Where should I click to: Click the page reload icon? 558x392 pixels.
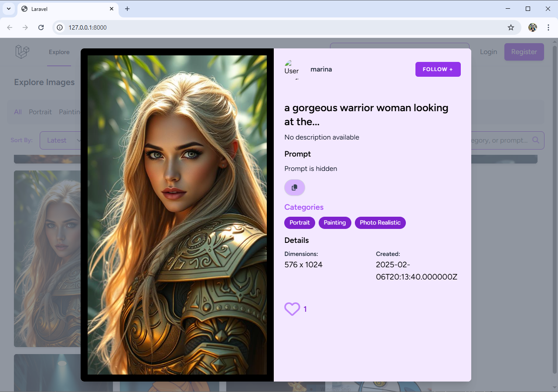coord(41,27)
